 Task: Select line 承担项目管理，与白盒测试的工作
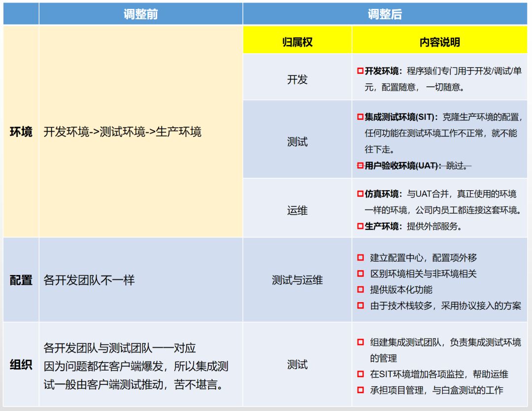point(436,390)
